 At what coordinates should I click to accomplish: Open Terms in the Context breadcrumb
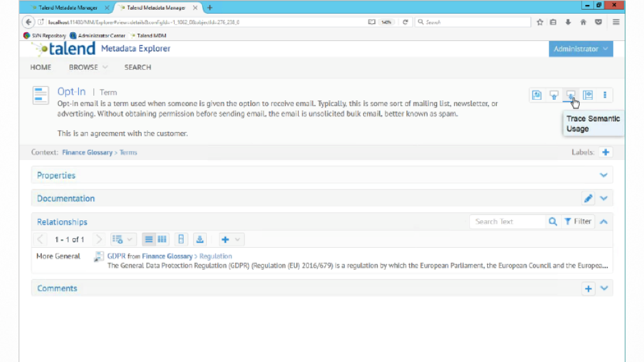pos(128,153)
